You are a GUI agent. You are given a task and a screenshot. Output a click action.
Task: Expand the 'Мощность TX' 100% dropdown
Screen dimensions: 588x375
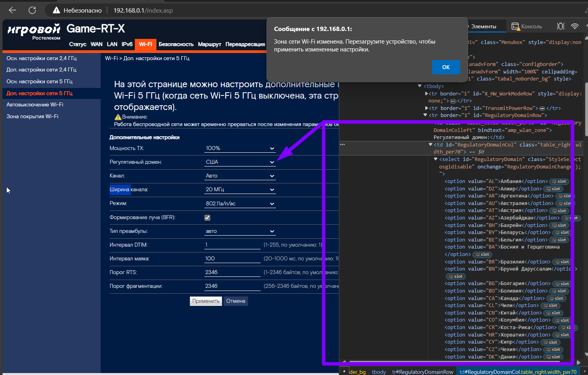point(240,148)
